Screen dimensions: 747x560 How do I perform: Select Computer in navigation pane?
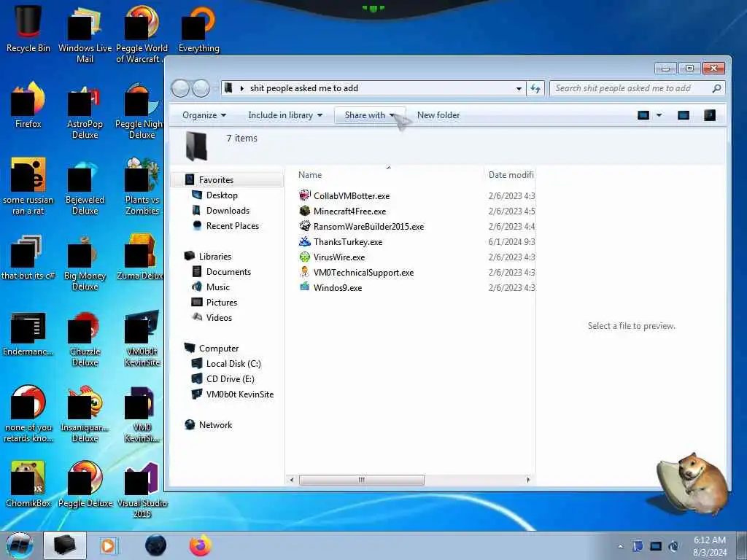tap(219, 348)
